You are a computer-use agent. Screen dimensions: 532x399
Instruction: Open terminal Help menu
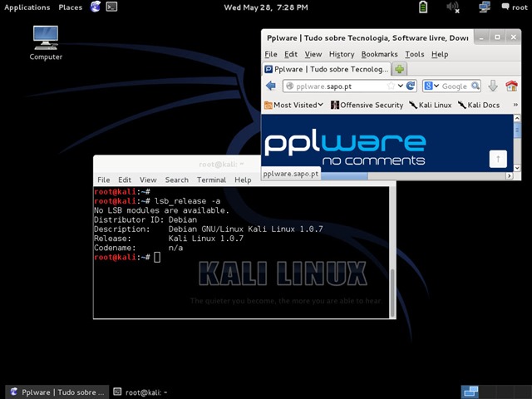coord(243,180)
